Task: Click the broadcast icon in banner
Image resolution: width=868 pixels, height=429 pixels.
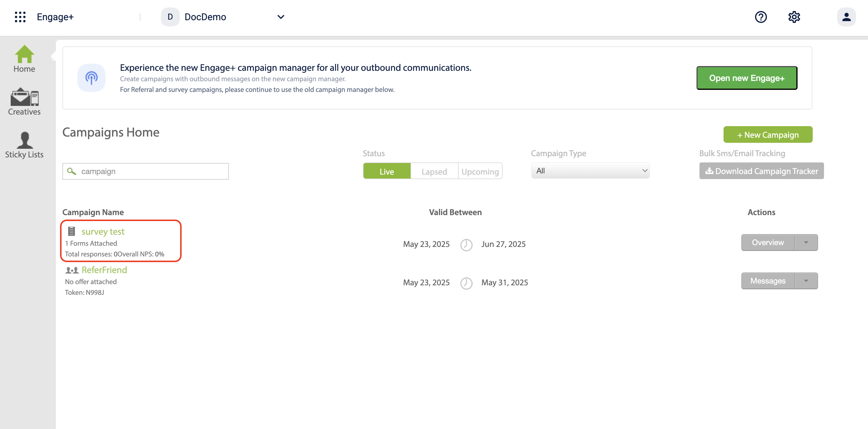Action: pos(91,78)
